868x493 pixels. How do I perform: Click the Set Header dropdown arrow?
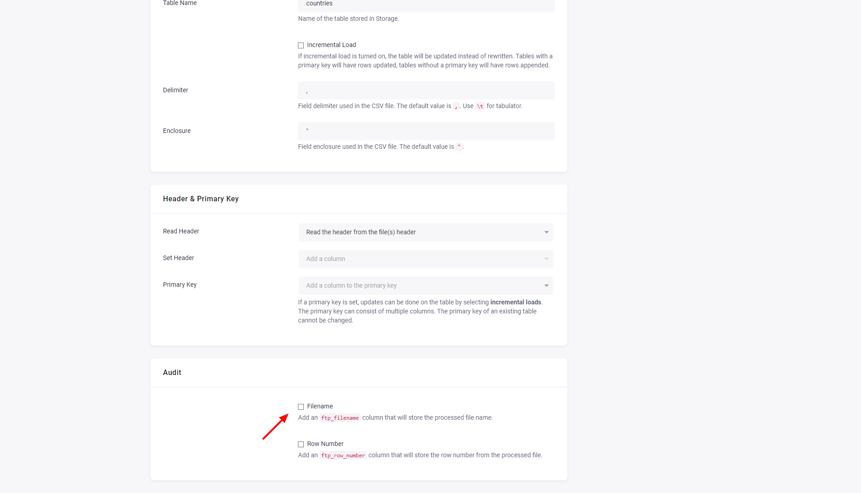(x=547, y=259)
